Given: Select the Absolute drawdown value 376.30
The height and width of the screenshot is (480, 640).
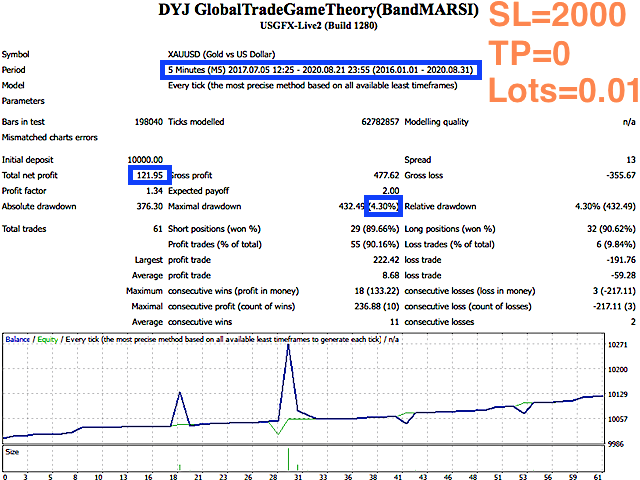Looking at the screenshot, I should pyautogui.click(x=149, y=206).
